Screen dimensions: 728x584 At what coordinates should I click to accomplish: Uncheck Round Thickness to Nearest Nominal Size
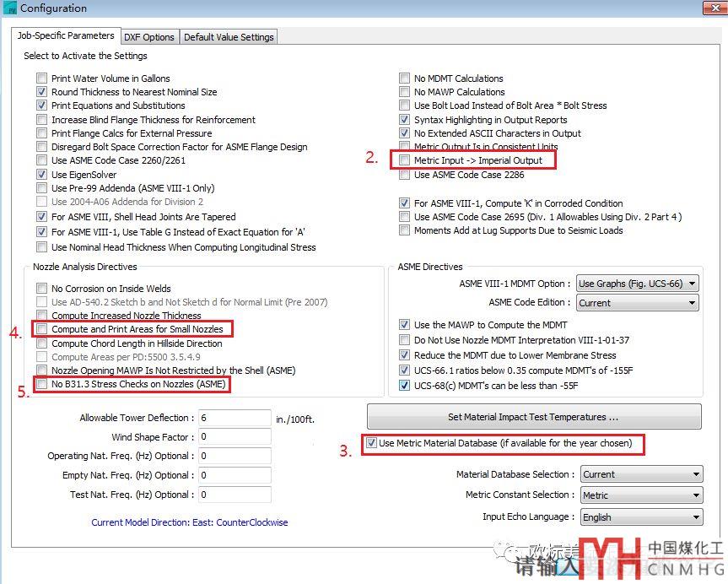pyautogui.click(x=42, y=91)
